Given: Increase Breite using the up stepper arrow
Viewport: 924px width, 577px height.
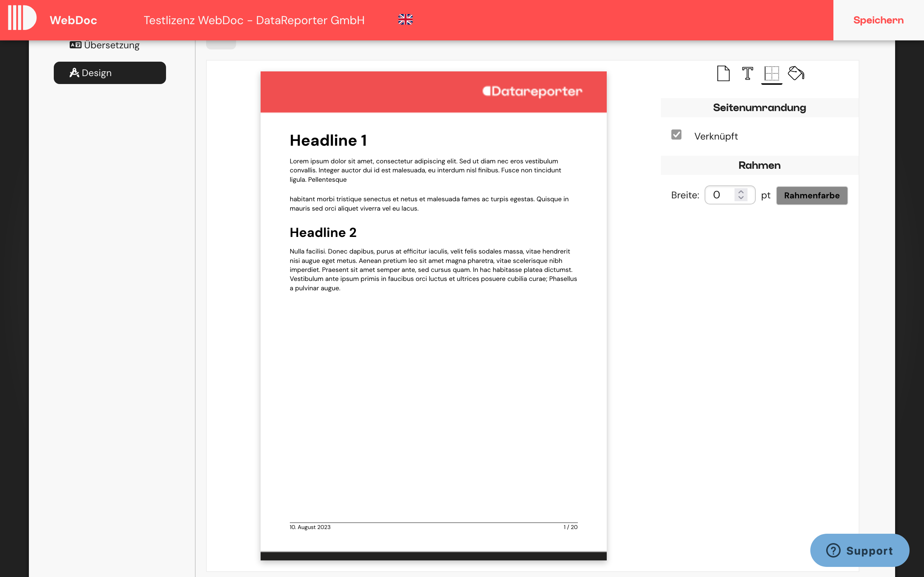Looking at the screenshot, I should [740, 191].
